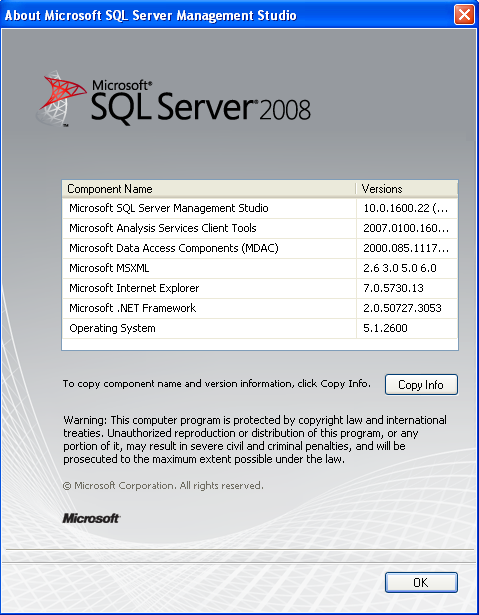Select Microsoft Data Access Components (MDAC) row
Viewport: 479px width, 615px height.
(x=260, y=248)
